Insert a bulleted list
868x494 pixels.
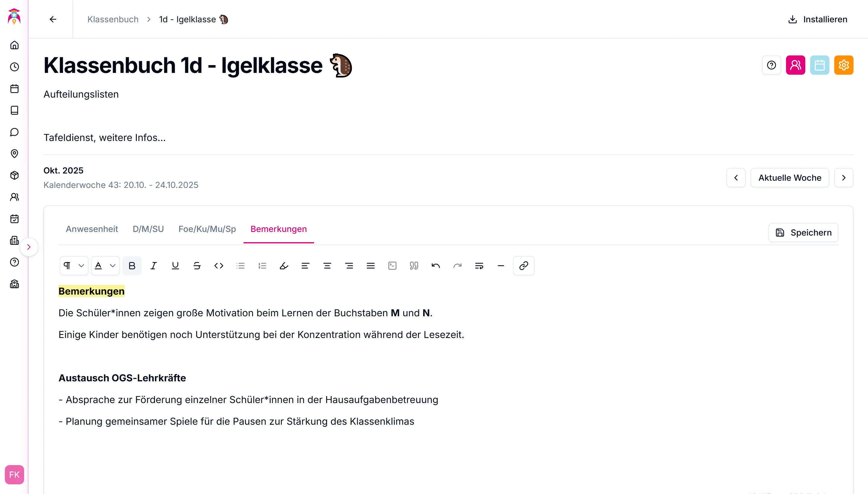coord(240,266)
